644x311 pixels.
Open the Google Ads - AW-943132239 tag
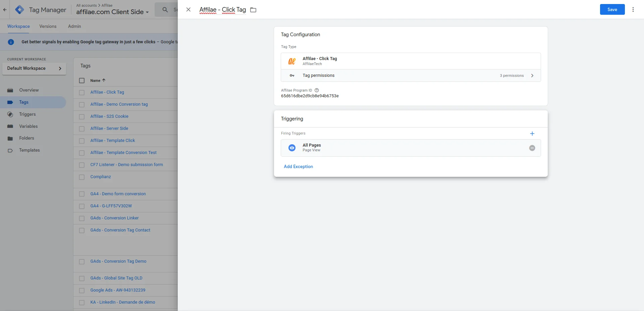pyautogui.click(x=118, y=290)
